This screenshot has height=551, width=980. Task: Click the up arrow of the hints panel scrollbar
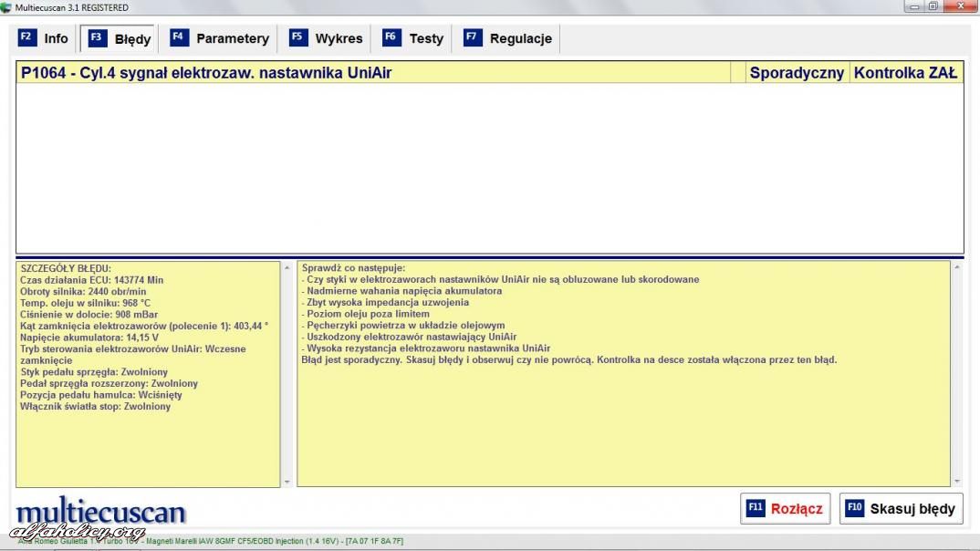tap(957, 267)
